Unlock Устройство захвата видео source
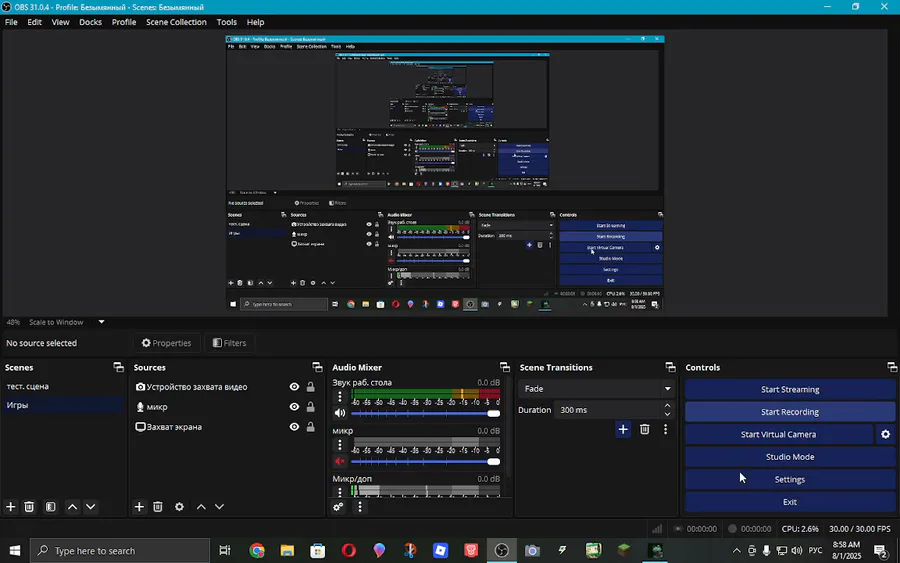Image resolution: width=900 pixels, height=563 pixels. pyautogui.click(x=311, y=387)
